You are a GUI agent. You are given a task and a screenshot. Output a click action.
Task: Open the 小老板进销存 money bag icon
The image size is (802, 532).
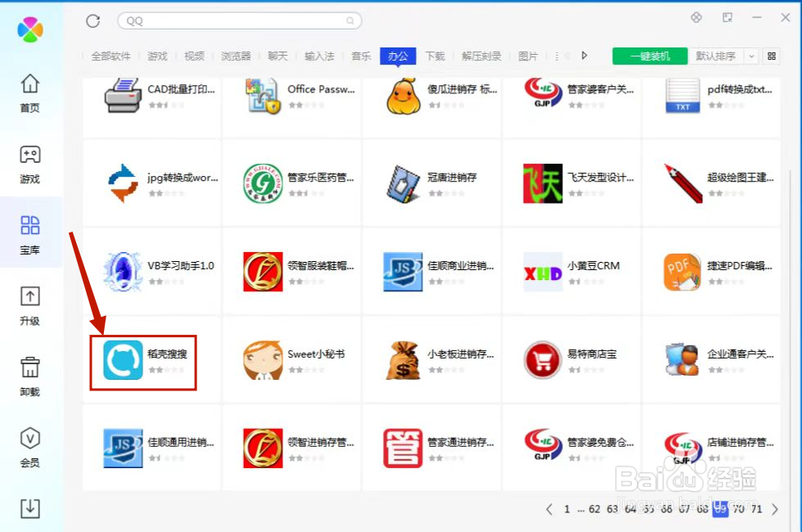point(403,360)
